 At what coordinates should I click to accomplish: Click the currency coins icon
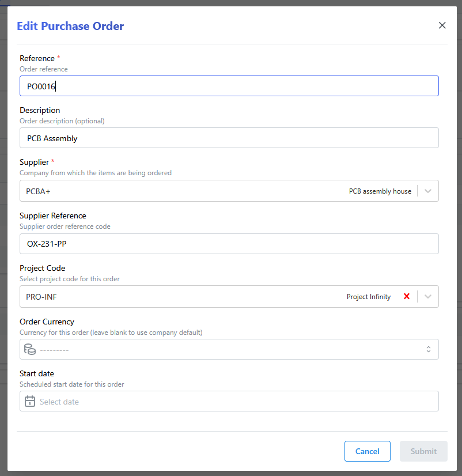tap(30, 349)
